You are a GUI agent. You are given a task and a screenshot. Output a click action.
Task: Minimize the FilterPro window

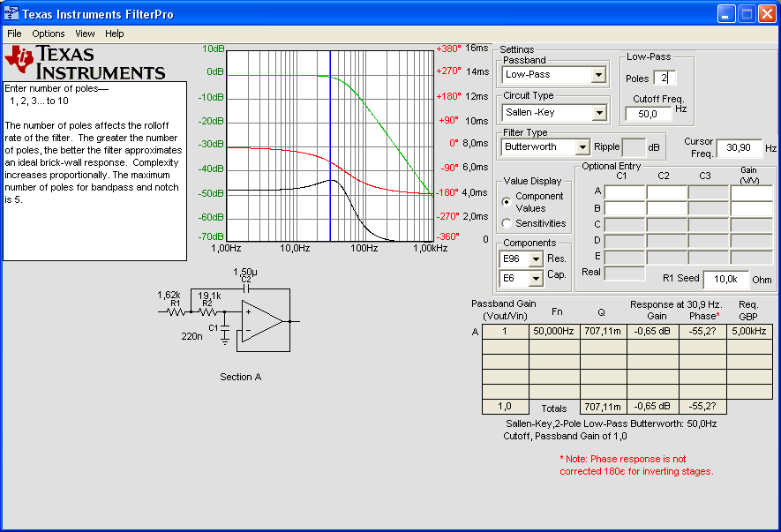click(726, 13)
